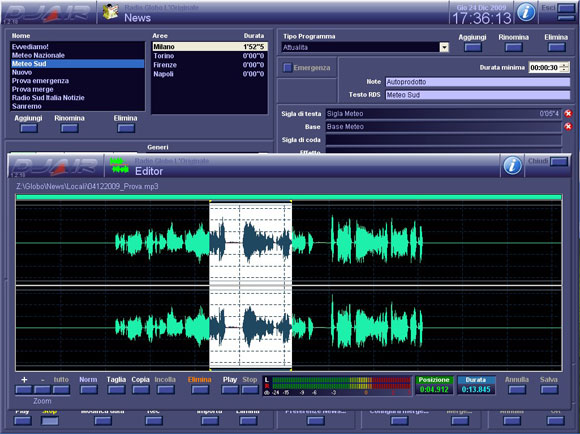The image size is (580, 434).
Task: Click the white selected region in left channel
Action: [250, 243]
